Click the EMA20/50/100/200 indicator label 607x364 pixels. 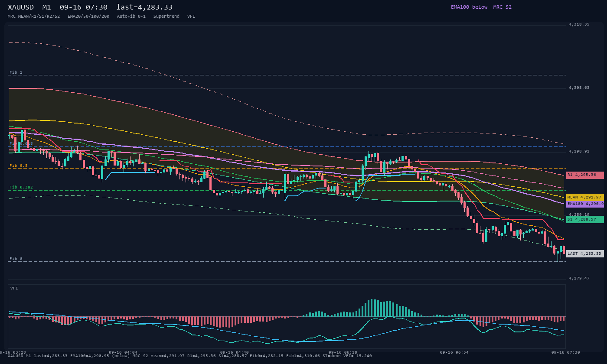click(x=88, y=16)
